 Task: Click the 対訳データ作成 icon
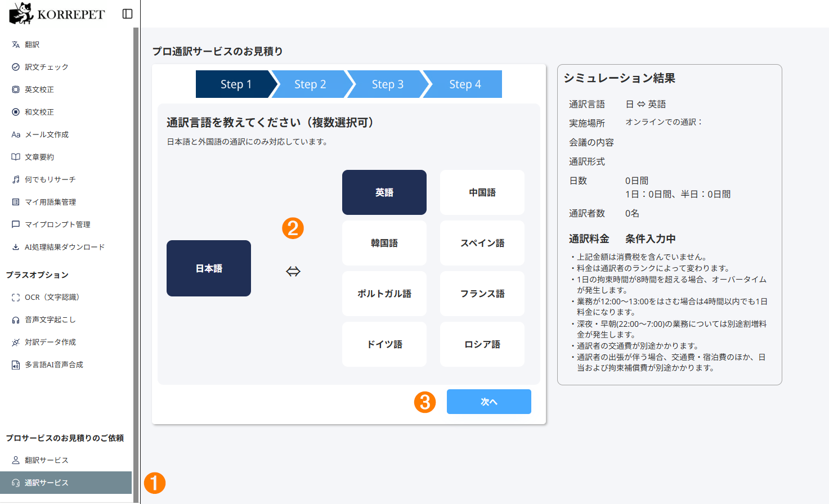16,343
